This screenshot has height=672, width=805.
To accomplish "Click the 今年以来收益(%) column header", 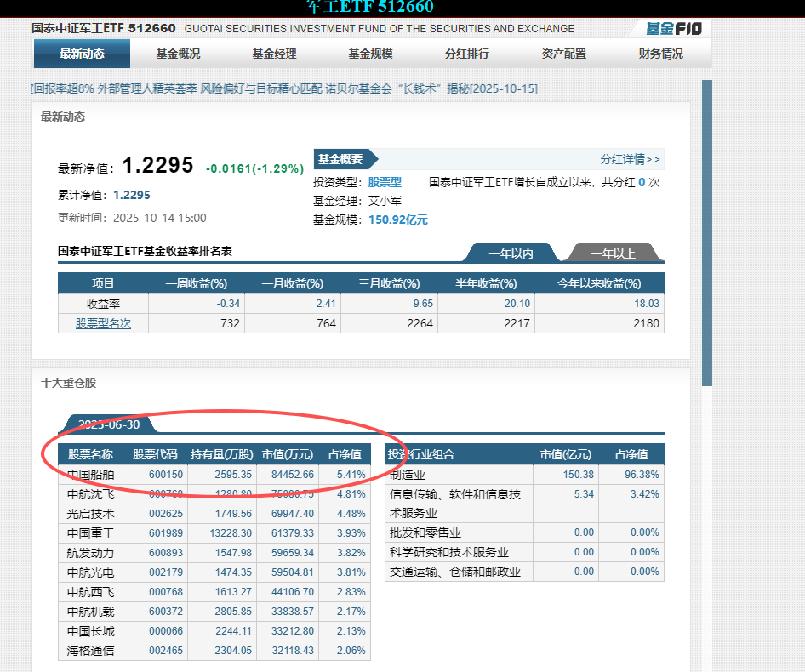I will click(599, 283).
